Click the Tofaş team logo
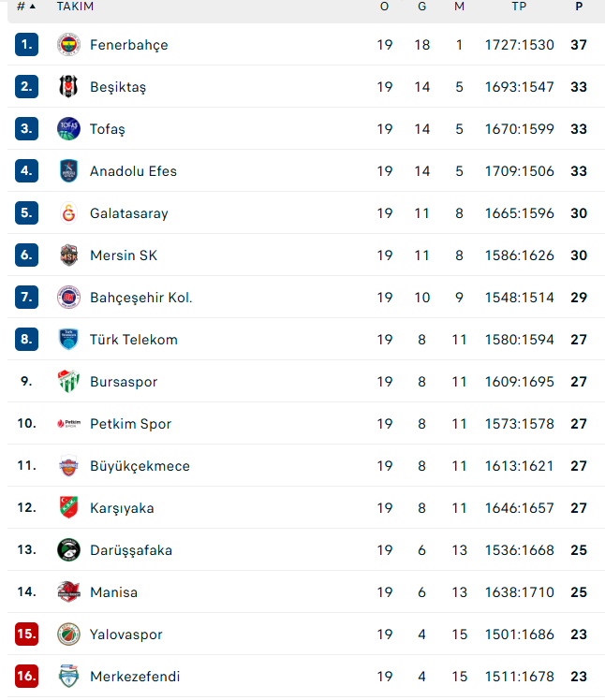Image resolution: width=605 pixels, height=700 pixels. click(x=68, y=129)
